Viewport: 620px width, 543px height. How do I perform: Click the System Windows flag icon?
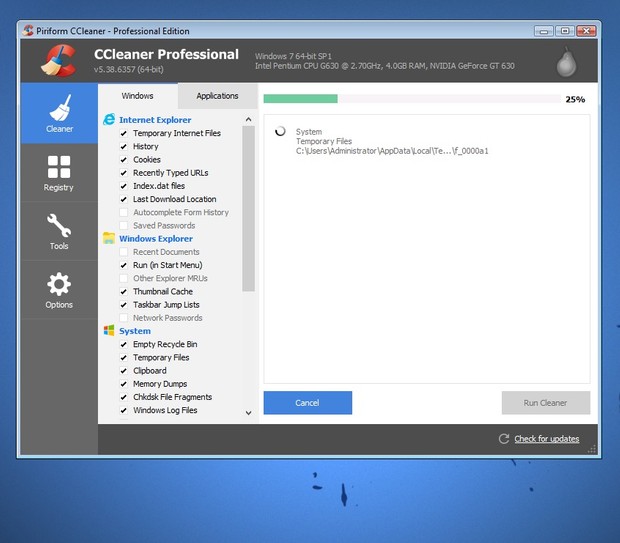[109, 331]
